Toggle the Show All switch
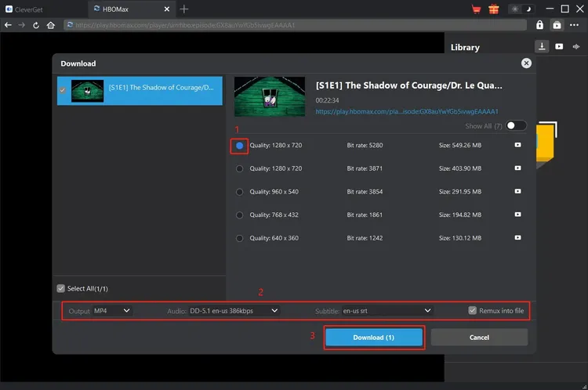This screenshot has width=588, height=390. coord(516,125)
